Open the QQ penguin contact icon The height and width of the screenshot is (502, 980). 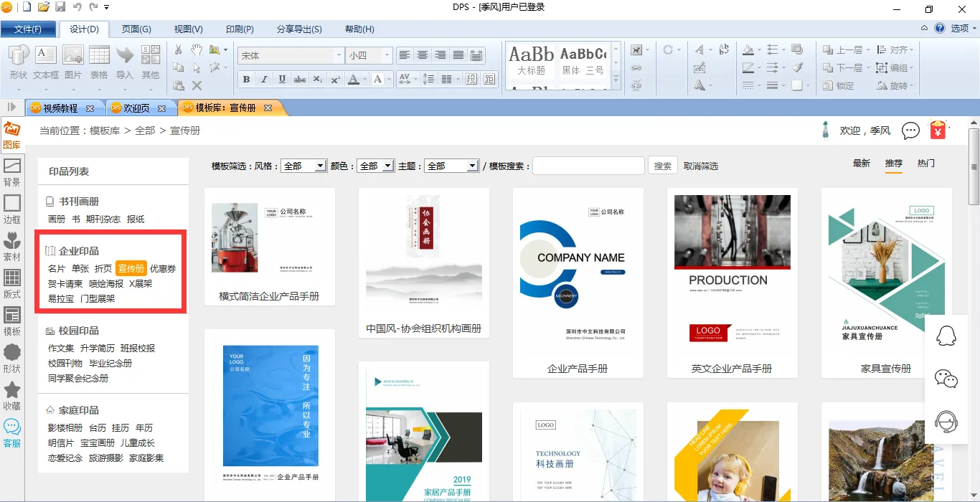(x=947, y=336)
